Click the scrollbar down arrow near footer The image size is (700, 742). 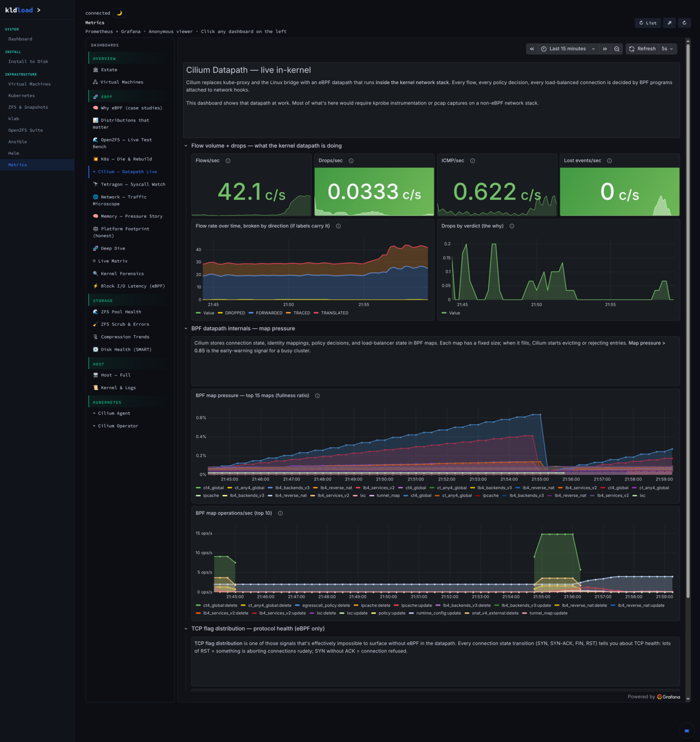pyautogui.click(x=688, y=699)
